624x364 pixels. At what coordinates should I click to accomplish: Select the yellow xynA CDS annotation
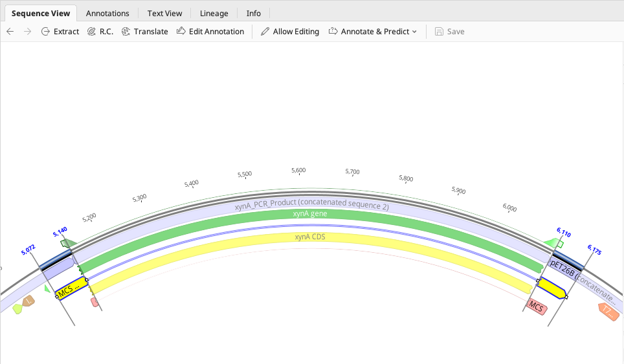pos(310,237)
